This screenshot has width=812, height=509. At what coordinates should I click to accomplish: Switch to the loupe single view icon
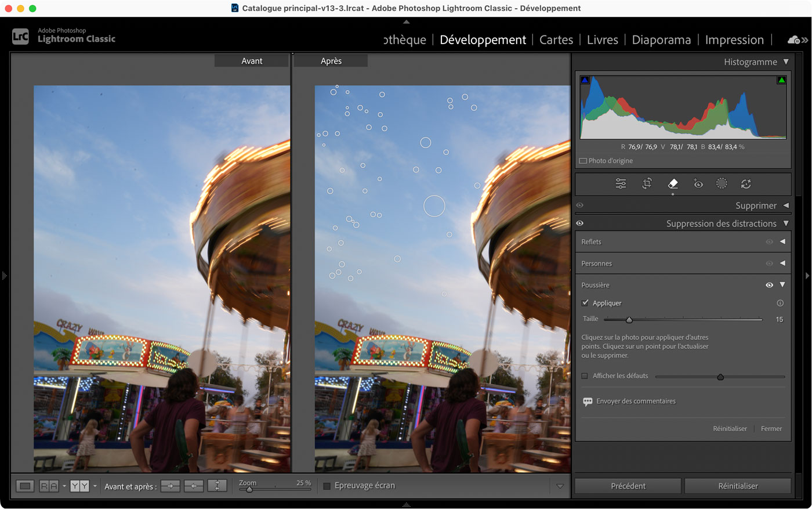pyautogui.click(x=25, y=486)
